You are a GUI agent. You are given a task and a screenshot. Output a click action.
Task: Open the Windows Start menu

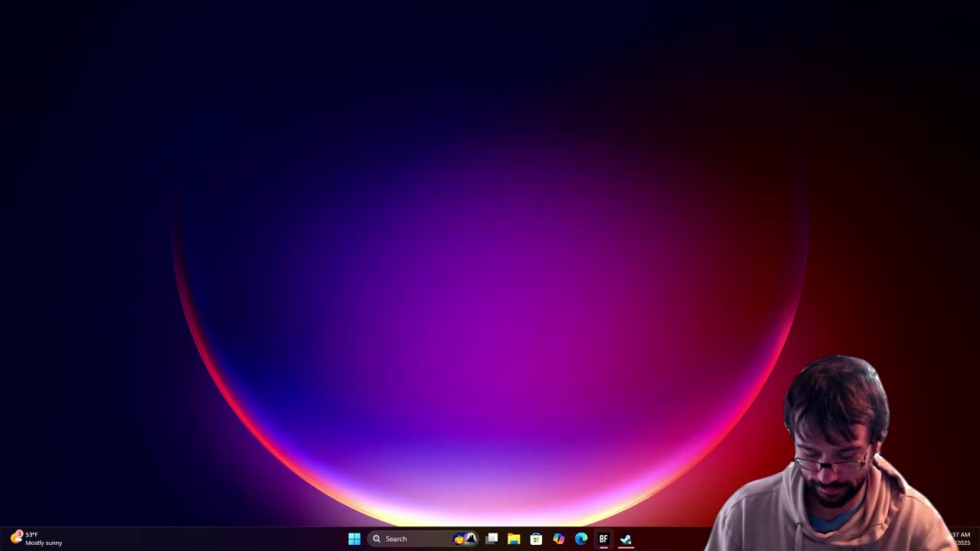tap(354, 539)
